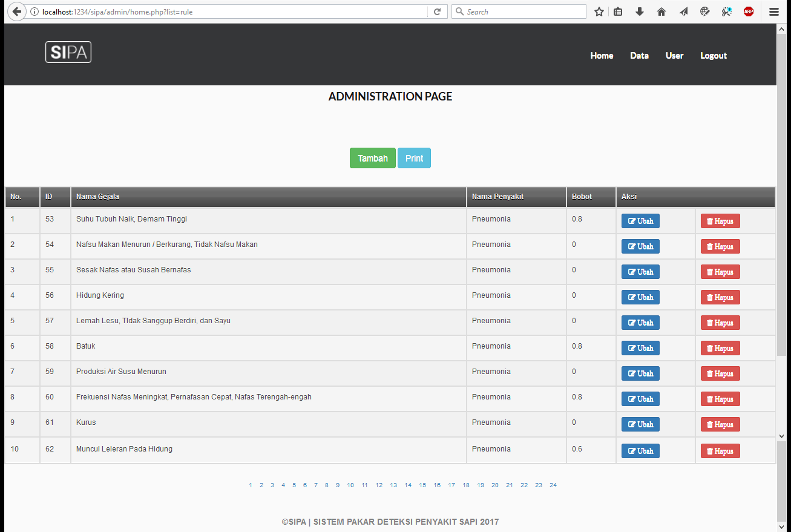Click the SIPA logo in header
Screen dimensions: 791x532
68,52
